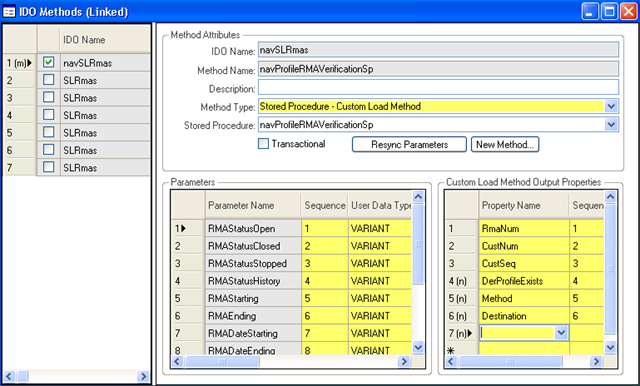
Task: Click the Output Properties horizontal scrollbar thumb
Action: pos(510,362)
